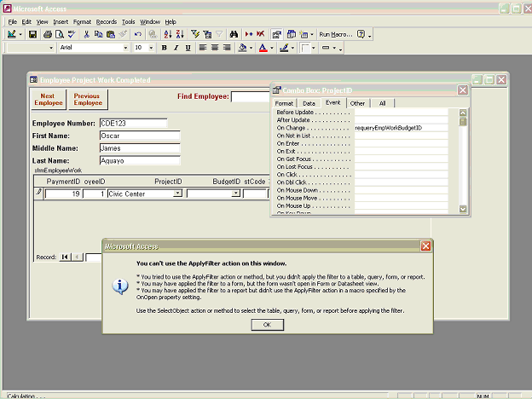Toggle Underline formatting
The width and height of the screenshot is (532, 399).
tap(188, 48)
